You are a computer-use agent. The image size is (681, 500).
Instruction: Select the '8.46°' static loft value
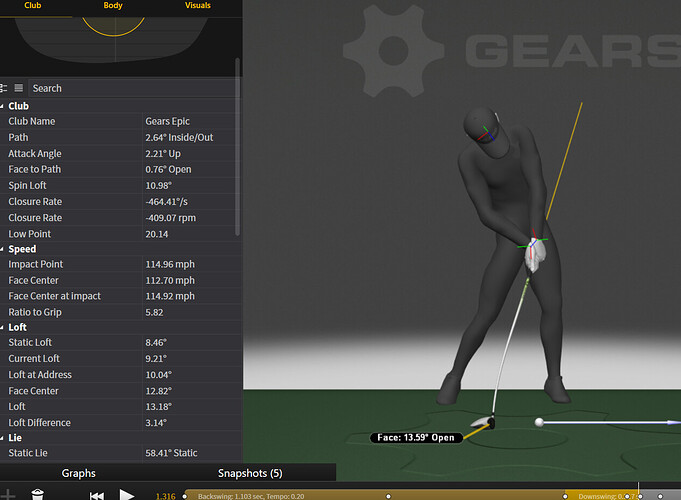coord(156,342)
